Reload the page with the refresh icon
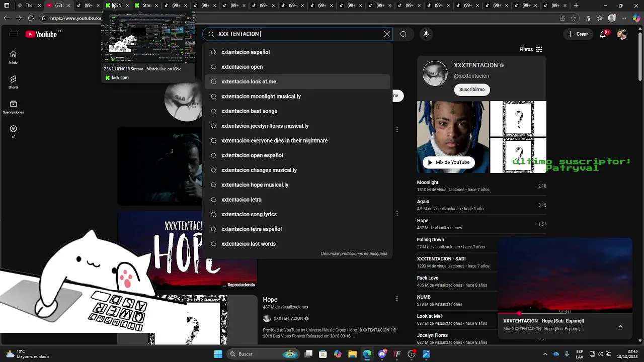 tap(31, 18)
